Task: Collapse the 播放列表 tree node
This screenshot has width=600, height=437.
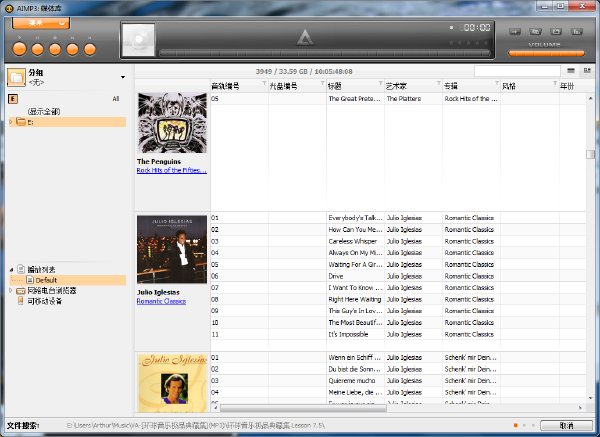Action: coord(11,269)
